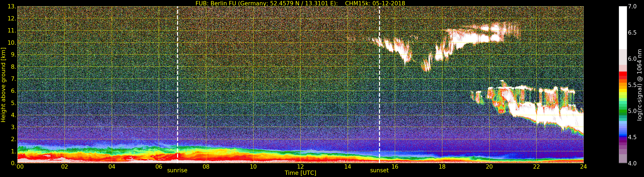This screenshot has width=644, height=177.
Task: Pick the white top segment of the colorbar
Action: [x=623, y=27]
